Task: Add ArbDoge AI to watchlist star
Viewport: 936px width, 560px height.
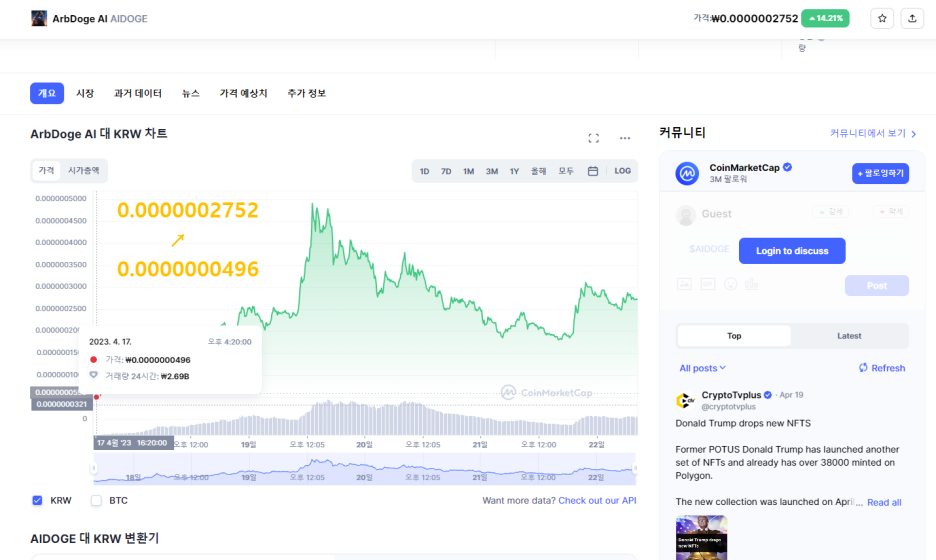Action: click(x=882, y=19)
